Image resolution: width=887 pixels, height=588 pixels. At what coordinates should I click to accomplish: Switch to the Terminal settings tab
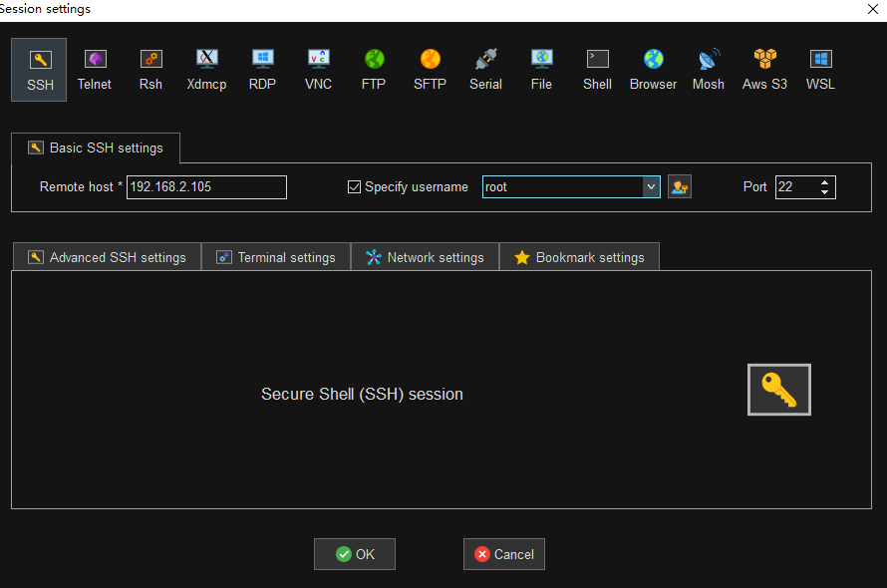point(276,257)
